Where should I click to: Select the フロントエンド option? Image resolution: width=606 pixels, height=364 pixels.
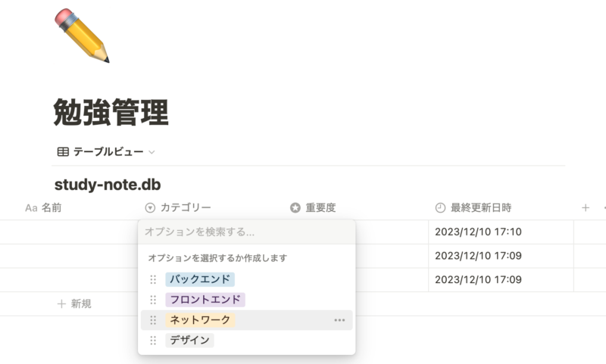(205, 300)
